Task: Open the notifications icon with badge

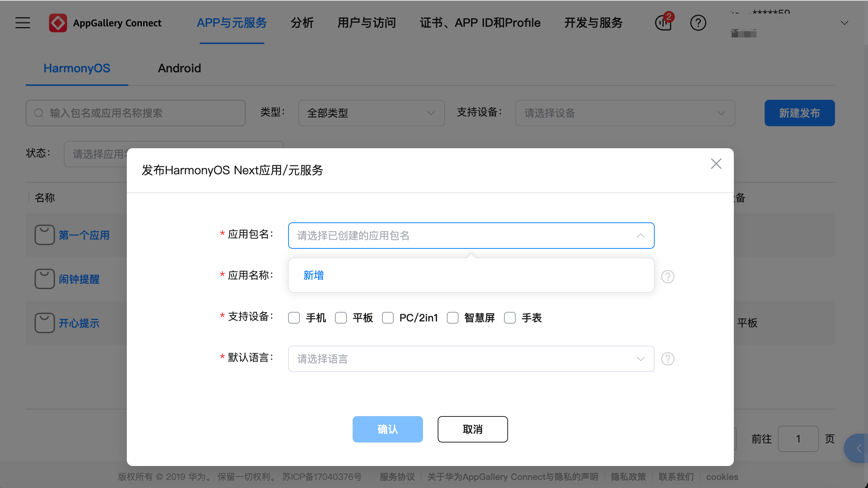Action: (x=663, y=23)
